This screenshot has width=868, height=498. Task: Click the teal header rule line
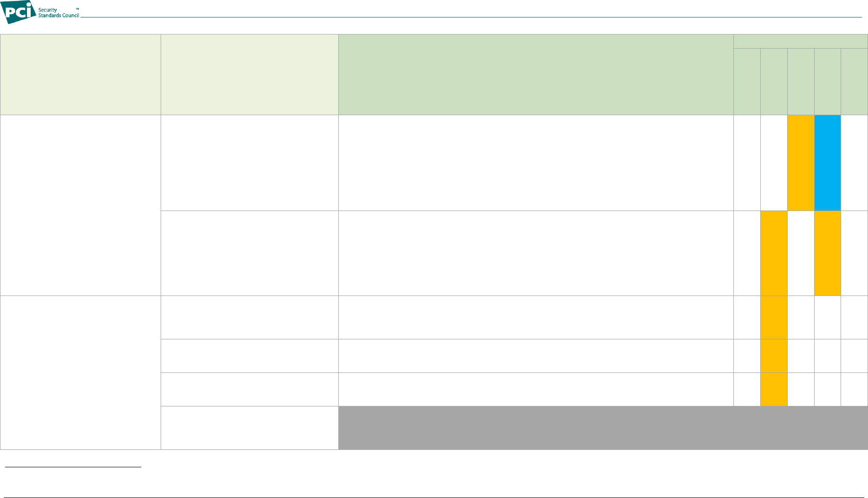pyautogui.click(x=471, y=17)
